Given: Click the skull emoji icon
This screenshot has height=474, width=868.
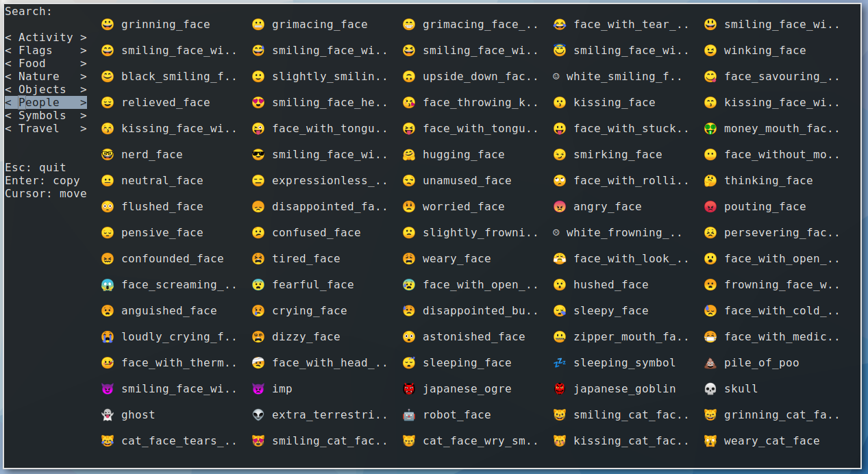Looking at the screenshot, I should tap(710, 389).
